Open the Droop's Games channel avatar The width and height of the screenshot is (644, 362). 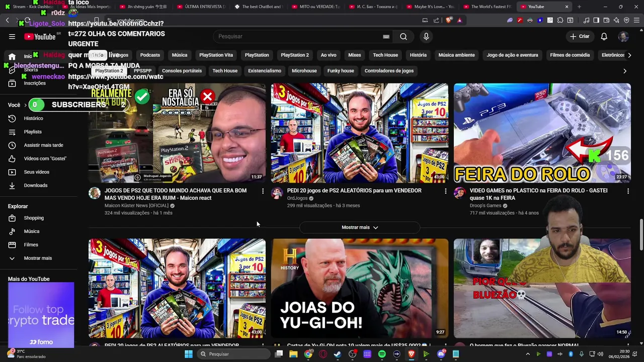point(459,194)
